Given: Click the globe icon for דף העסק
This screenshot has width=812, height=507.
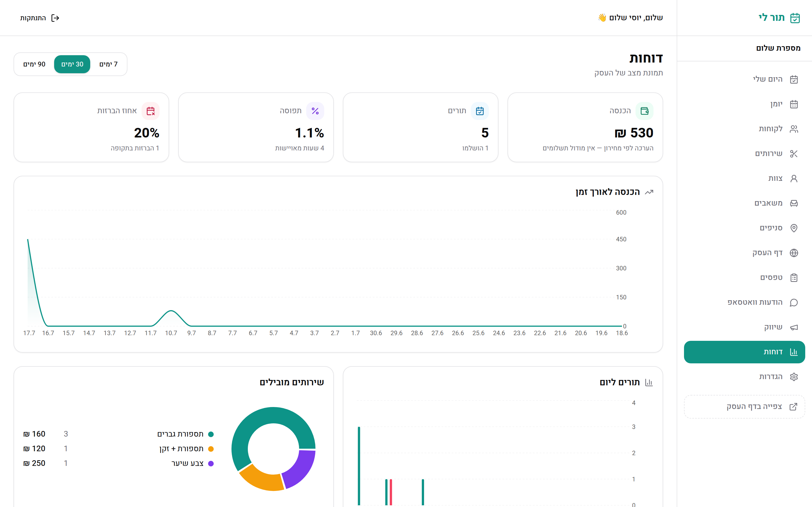Looking at the screenshot, I should tap(794, 253).
